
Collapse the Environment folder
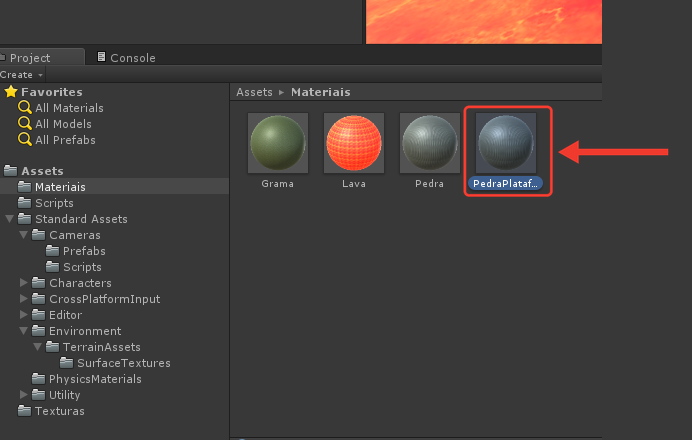pyautogui.click(x=23, y=331)
